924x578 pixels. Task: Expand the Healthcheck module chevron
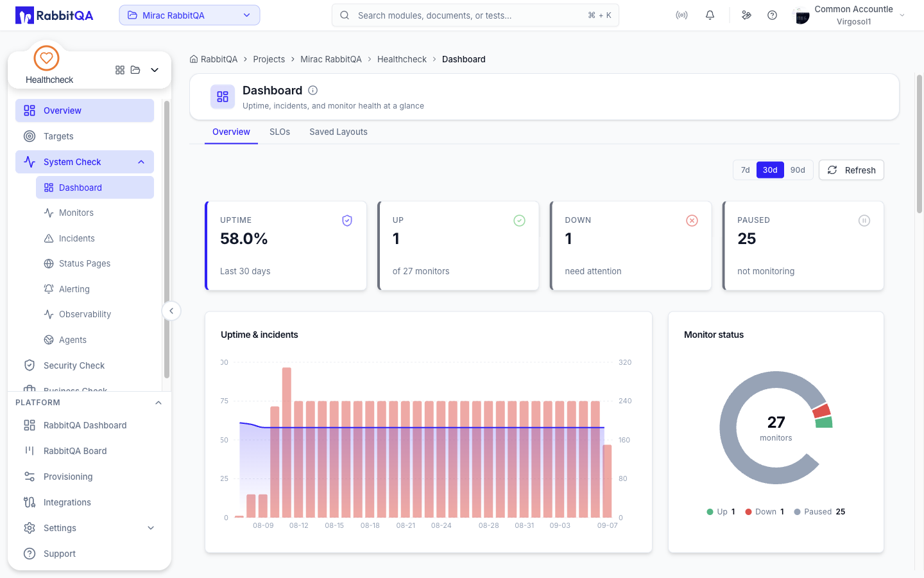[155, 70]
